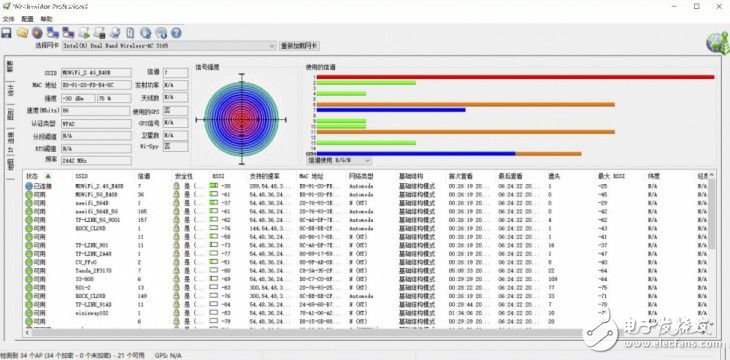Screen dimensions: 730x360
Task: Click the RSSI signal bar icon for CU_FFcG
Action: (214, 262)
